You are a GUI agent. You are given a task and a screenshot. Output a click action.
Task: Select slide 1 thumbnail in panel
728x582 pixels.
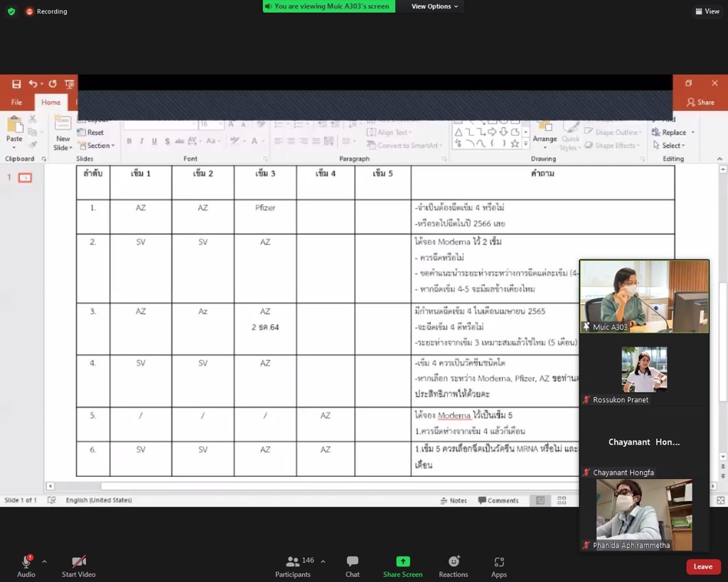coord(25,178)
